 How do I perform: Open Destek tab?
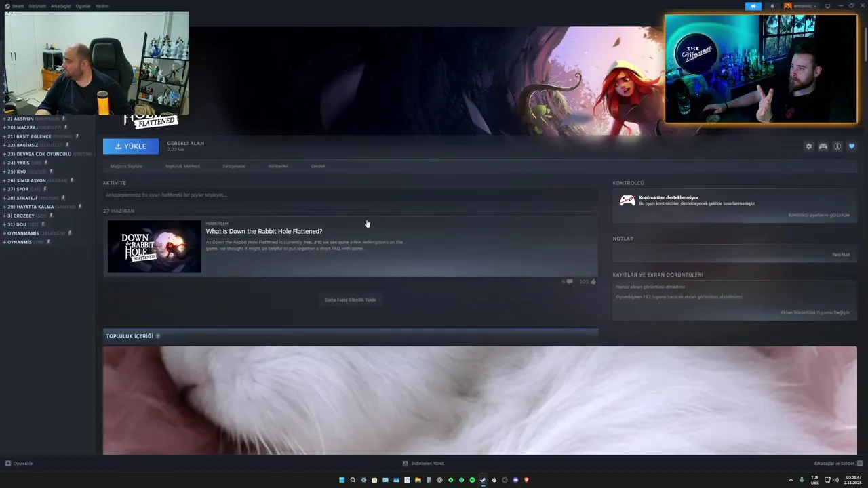(318, 166)
